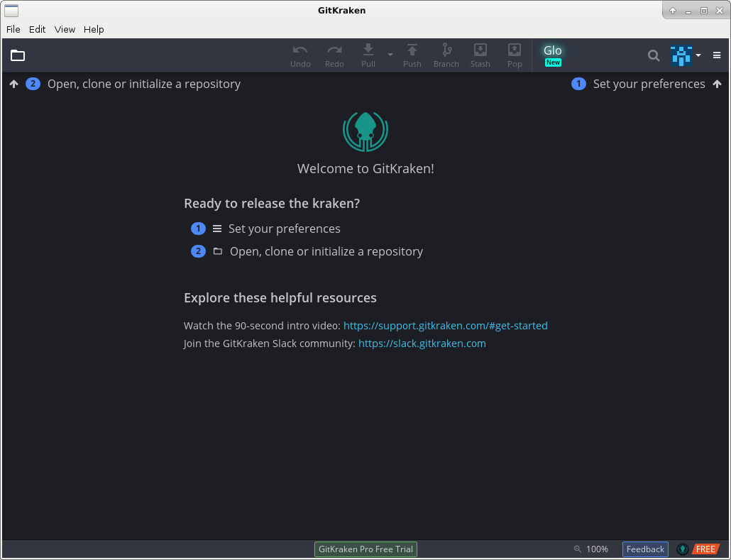
Task: Click the GitKraken Pro Free Trial button
Action: click(x=366, y=549)
